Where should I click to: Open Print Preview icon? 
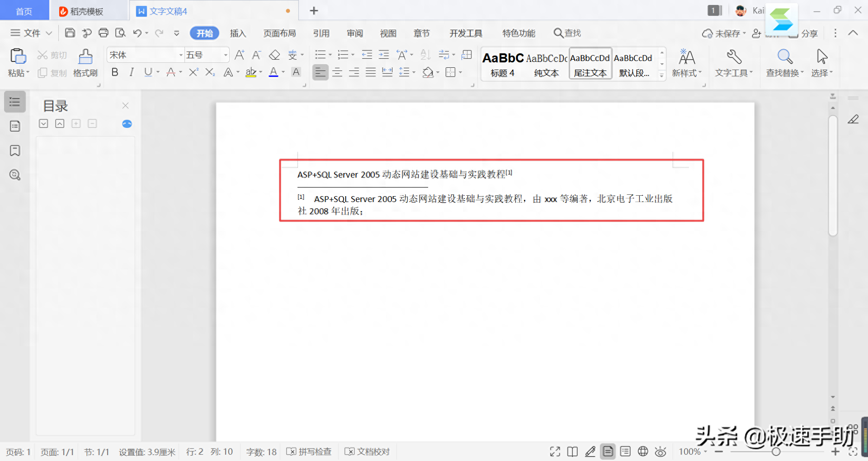coord(120,33)
